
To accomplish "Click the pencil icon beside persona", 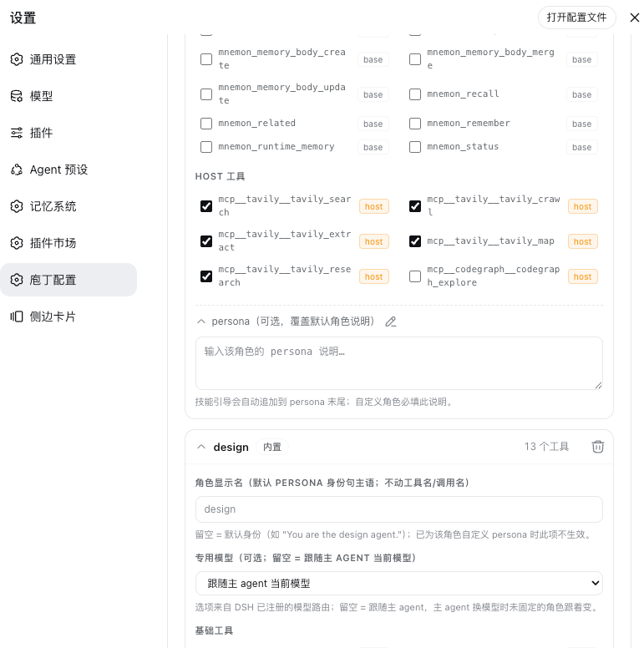I will [391, 321].
